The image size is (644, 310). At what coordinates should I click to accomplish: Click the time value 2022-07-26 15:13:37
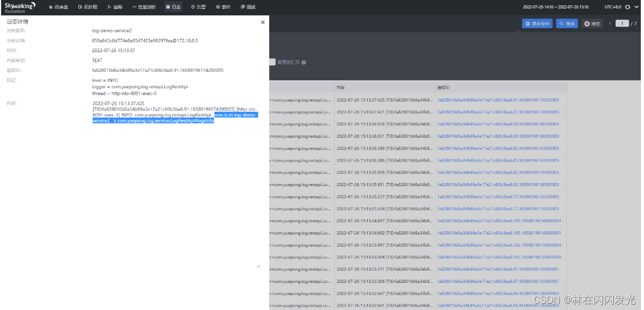pyautogui.click(x=113, y=51)
